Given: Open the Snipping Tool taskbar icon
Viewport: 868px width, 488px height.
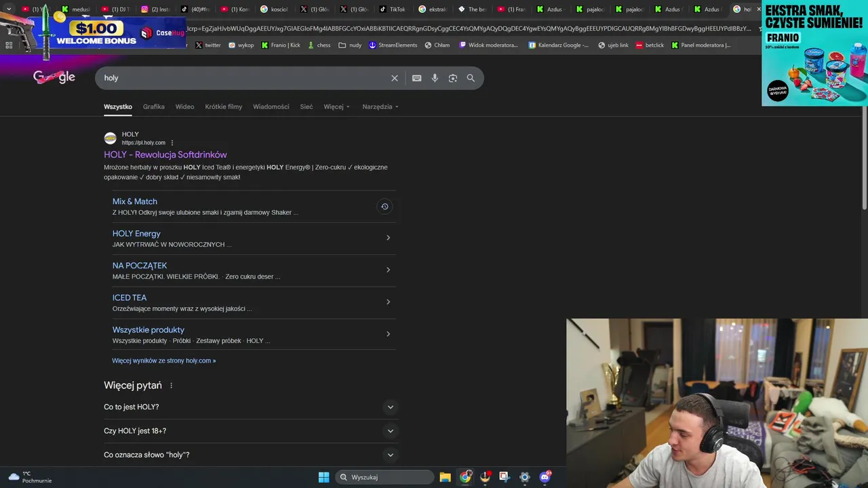Looking at the screenshot, I should (x=504, y=477).
